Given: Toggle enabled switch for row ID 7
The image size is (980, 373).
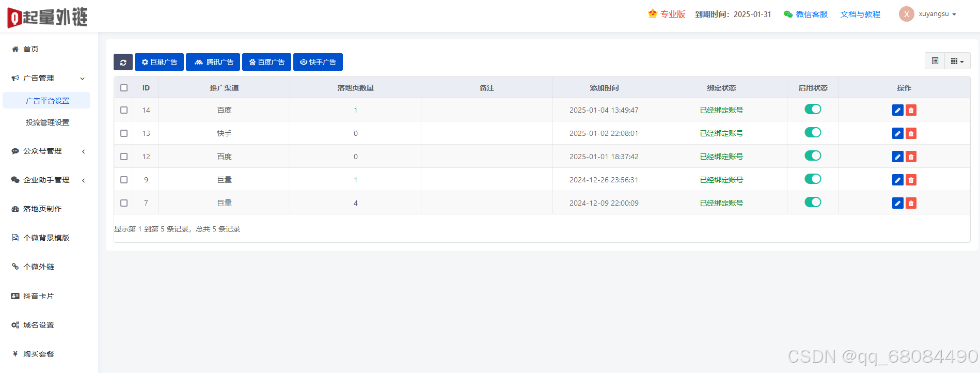Looking at the screenshot, I should (x=813, y=202).
